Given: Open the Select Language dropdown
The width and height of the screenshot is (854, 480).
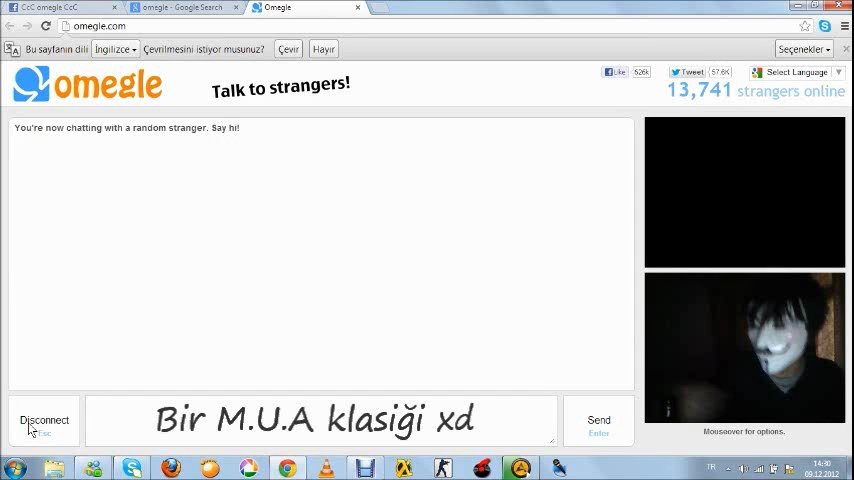Looking at the screenshot, I should (797, 72).
